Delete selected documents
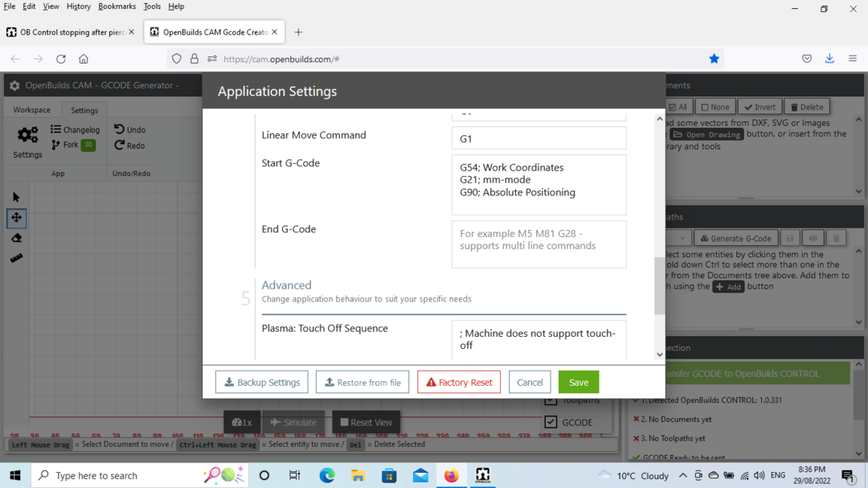The image size is (868, 488). (x=807, y=107)
